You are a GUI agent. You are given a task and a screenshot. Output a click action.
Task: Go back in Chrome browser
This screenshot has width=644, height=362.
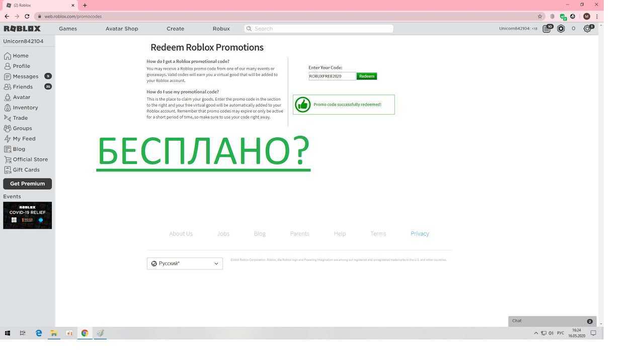(7, 16)
